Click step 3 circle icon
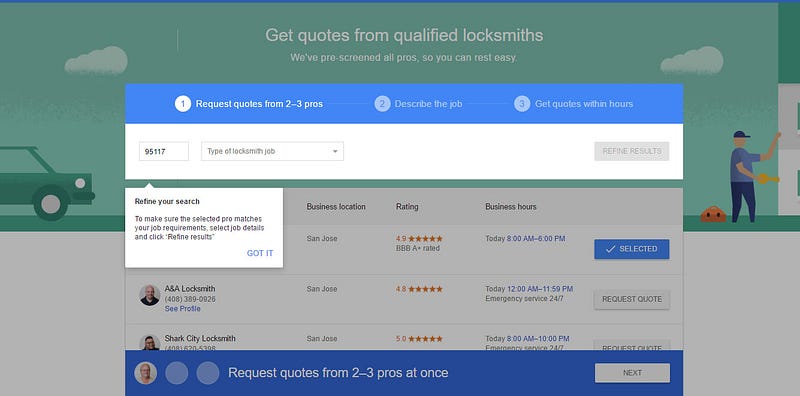This screenshot has height=396, width=800. [522, 104]
